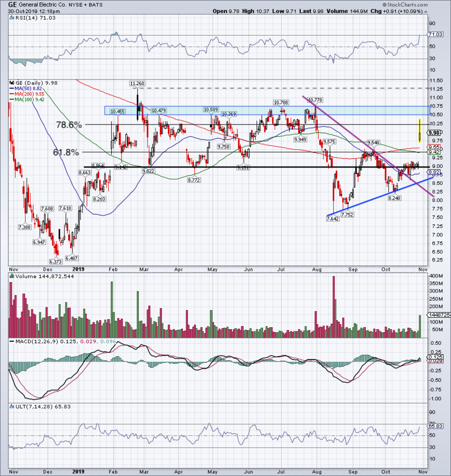451x476 pixels.
Task: Click the 7.752 price annotation
Action: (347, 215)
